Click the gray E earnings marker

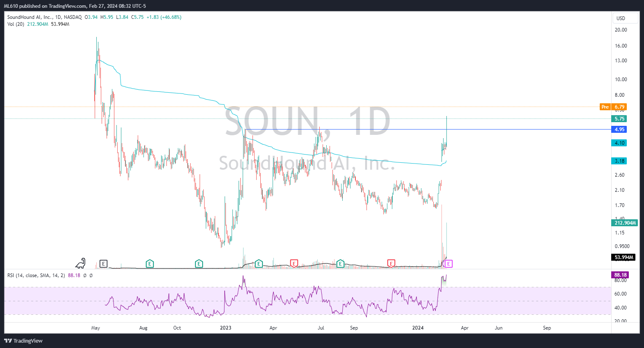pos(103,264)
